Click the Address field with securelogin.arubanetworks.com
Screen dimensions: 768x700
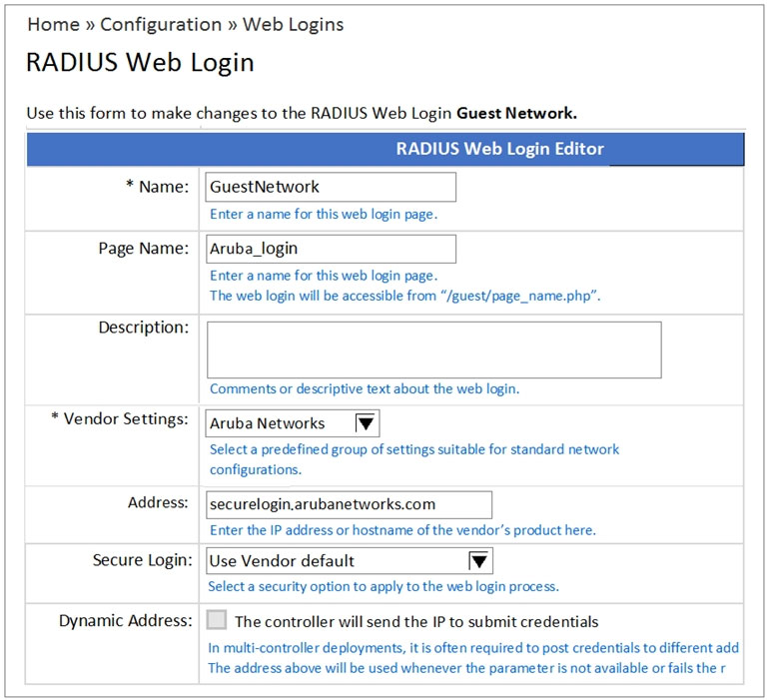[349, 504]
